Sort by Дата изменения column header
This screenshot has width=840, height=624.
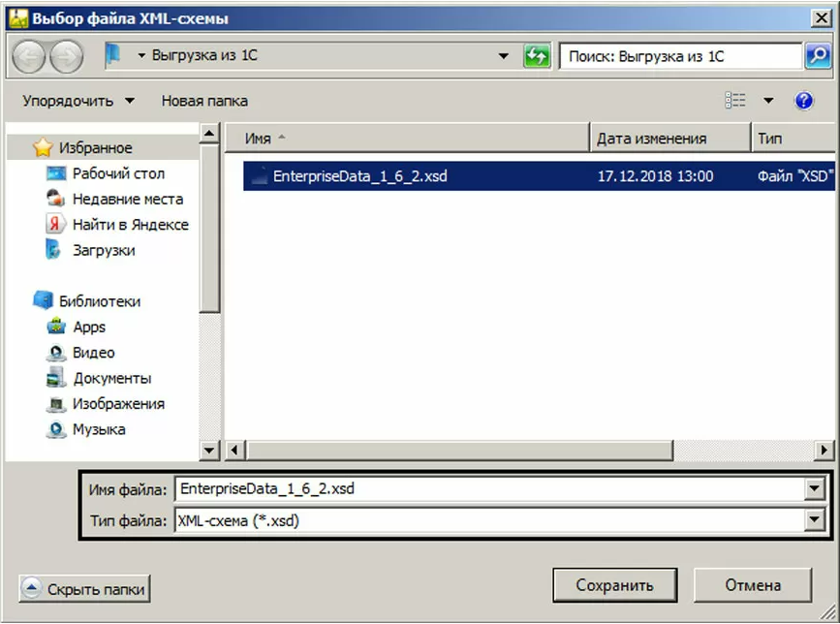pyautogui.click(x=670, y=139)
